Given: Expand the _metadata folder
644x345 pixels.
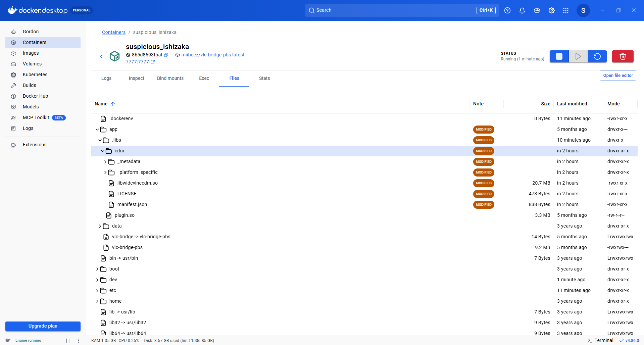Looking at the screenshot, I should (x=105, y=162).
